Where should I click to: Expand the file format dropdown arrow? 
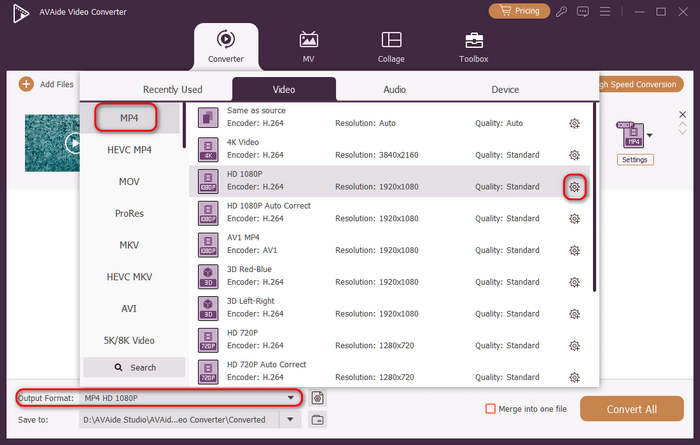tap(650, 135)
